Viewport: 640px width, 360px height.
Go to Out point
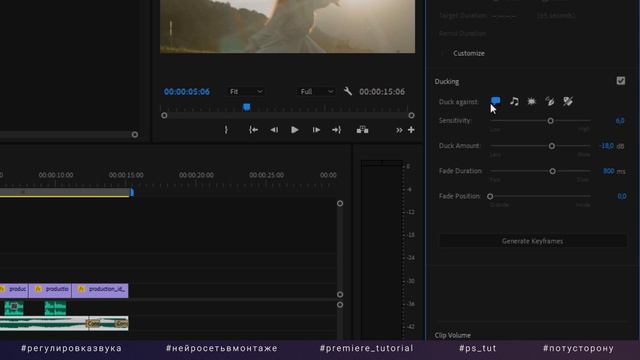(336, 130)
